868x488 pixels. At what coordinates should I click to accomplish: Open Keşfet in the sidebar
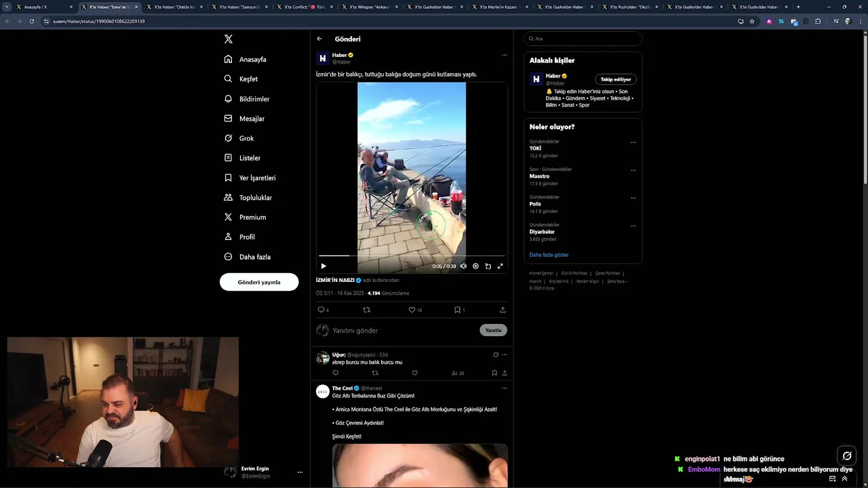click(241, 79)
